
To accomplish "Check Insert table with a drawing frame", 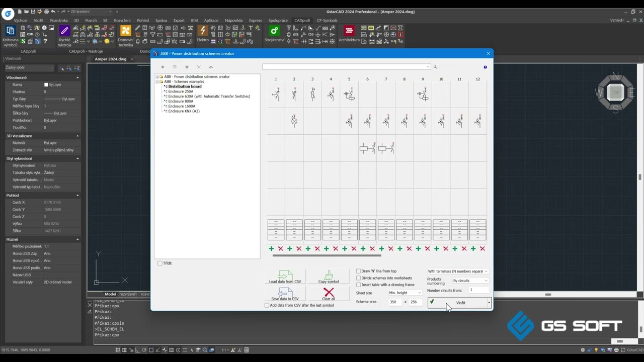I will pyautogui.click(x=359, y=285).
